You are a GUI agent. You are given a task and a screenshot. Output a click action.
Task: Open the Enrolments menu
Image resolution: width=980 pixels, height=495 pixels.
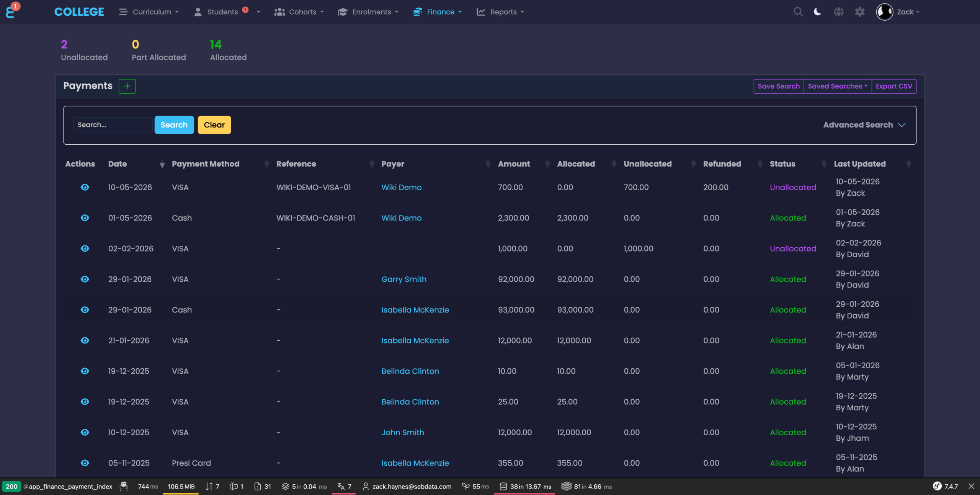click(368, 12)
